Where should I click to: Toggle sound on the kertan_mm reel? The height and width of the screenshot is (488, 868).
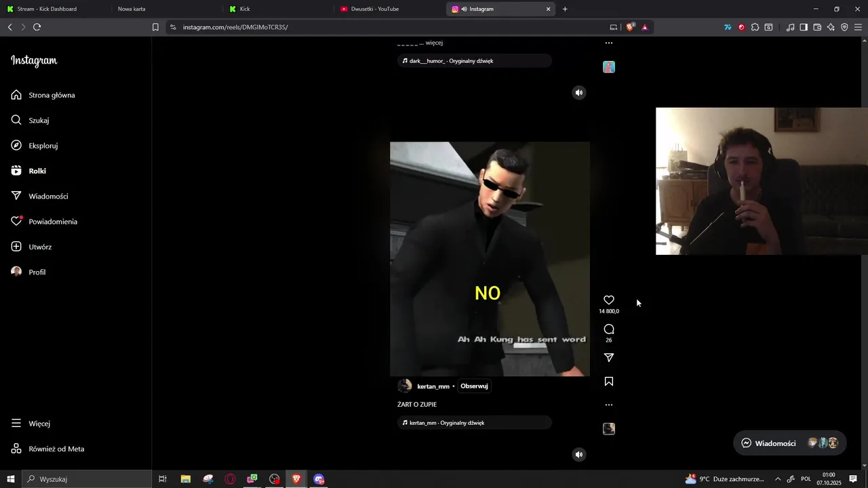pyautogui.click(x=579, y=455)
